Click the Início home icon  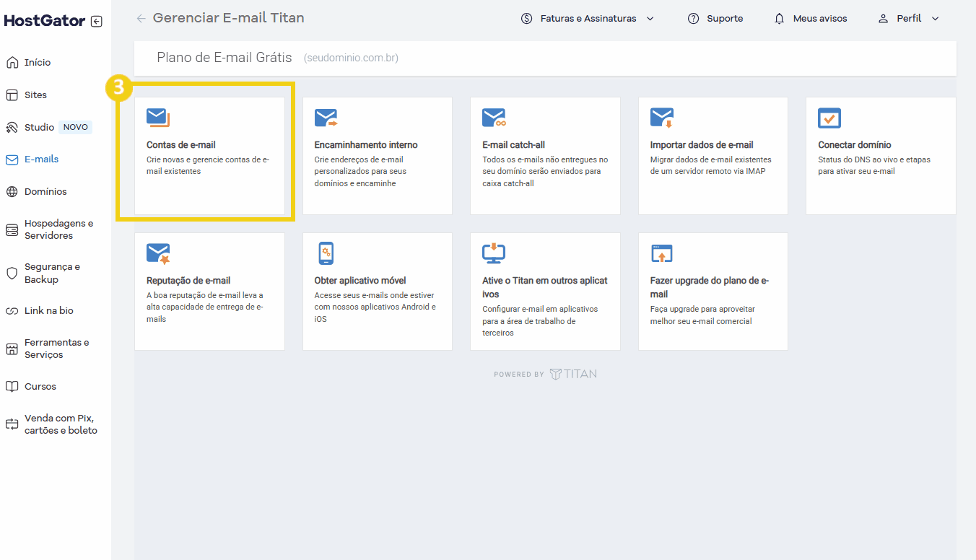click(x=12, y=63)
